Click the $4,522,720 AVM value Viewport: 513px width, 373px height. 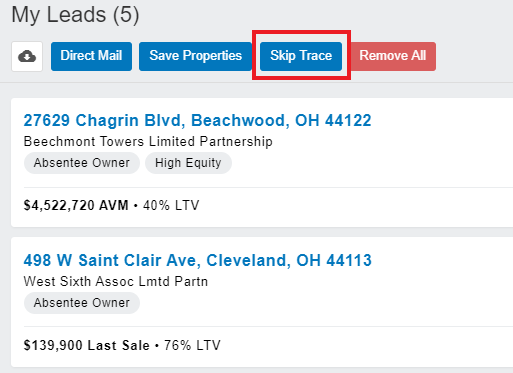coord(76,205)
